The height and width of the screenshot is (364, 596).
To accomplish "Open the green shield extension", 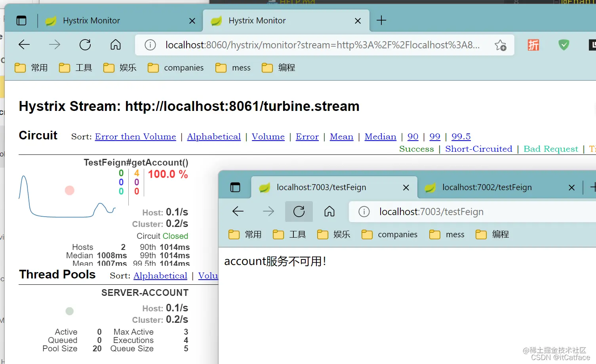I will click(564, 45).
